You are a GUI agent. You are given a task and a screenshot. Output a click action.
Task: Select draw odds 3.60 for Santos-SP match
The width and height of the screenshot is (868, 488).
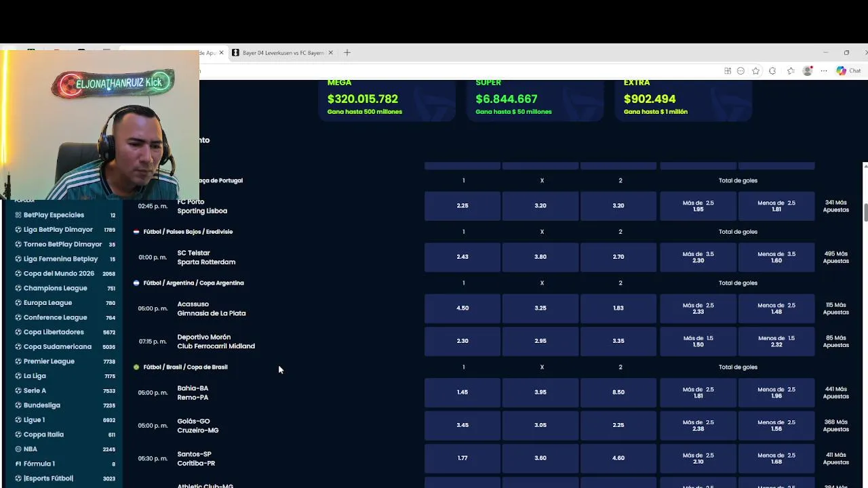(x=540, y=458)
